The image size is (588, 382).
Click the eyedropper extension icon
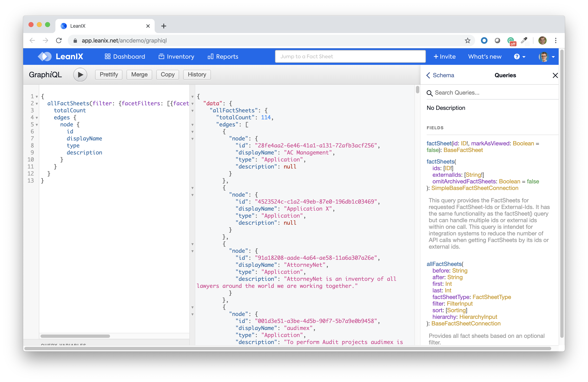click(524, 40)
